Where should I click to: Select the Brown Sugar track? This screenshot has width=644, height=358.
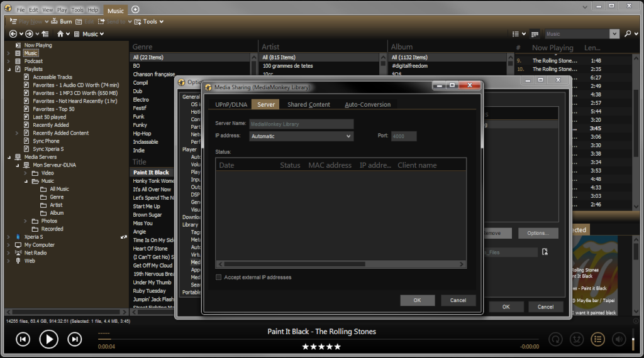[x=147, y=215]
